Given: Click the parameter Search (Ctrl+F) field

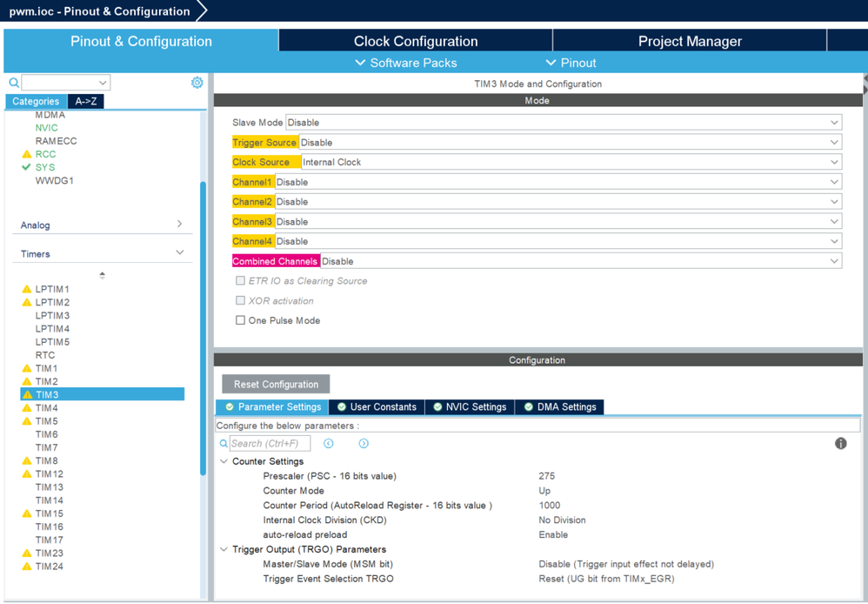Looking at the screenshot, I should [x=270, y=443].
